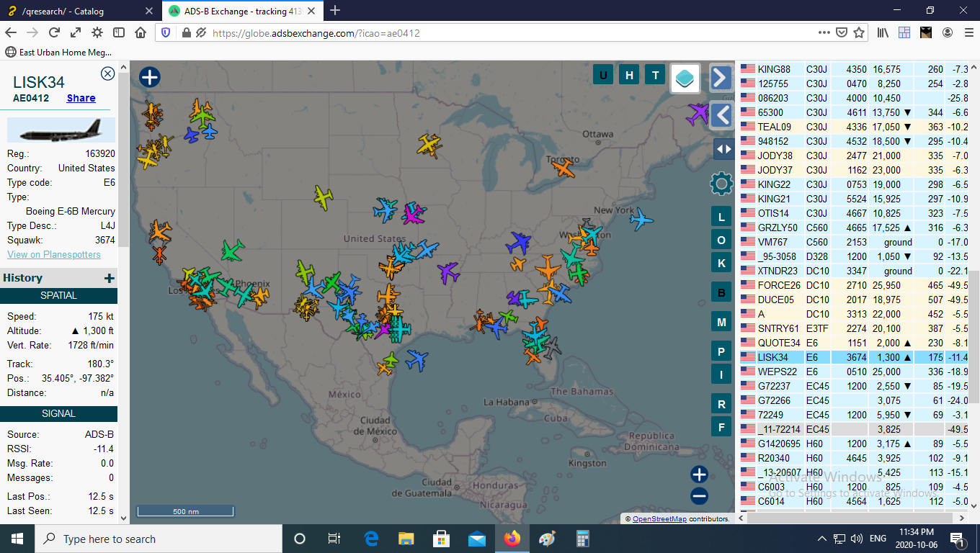Close the LISK34 aircraft info panel
The height and width of the screenshot is (553, 980).
point(107,73)
